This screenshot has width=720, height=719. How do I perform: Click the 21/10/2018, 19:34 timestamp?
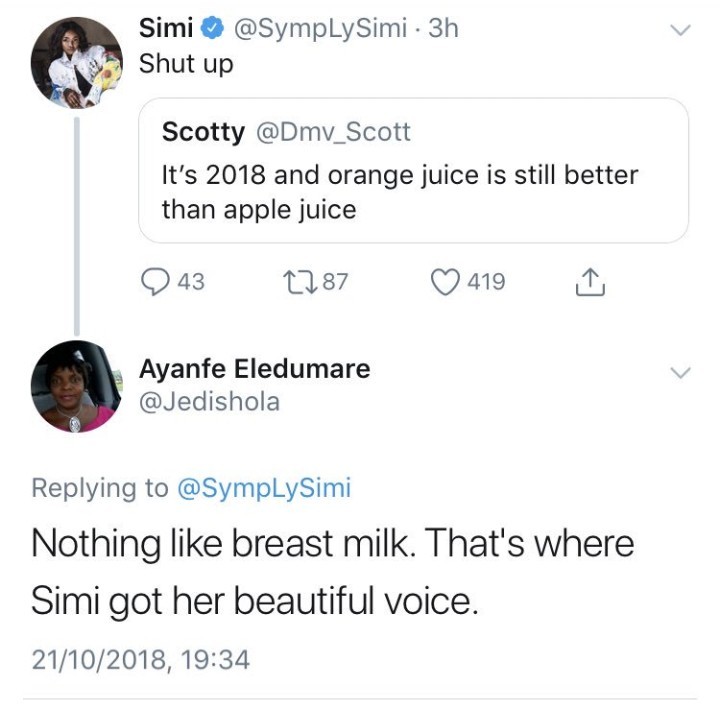click(x=140, y=659)
